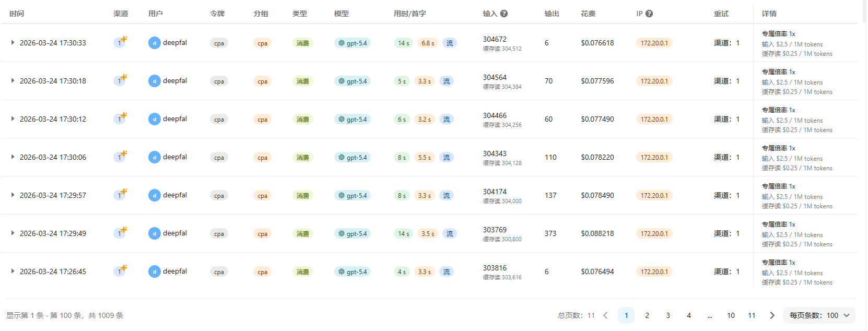Expand the 17:30:33 log row
This screenshot has height=331, width=868.
(13, 43)
